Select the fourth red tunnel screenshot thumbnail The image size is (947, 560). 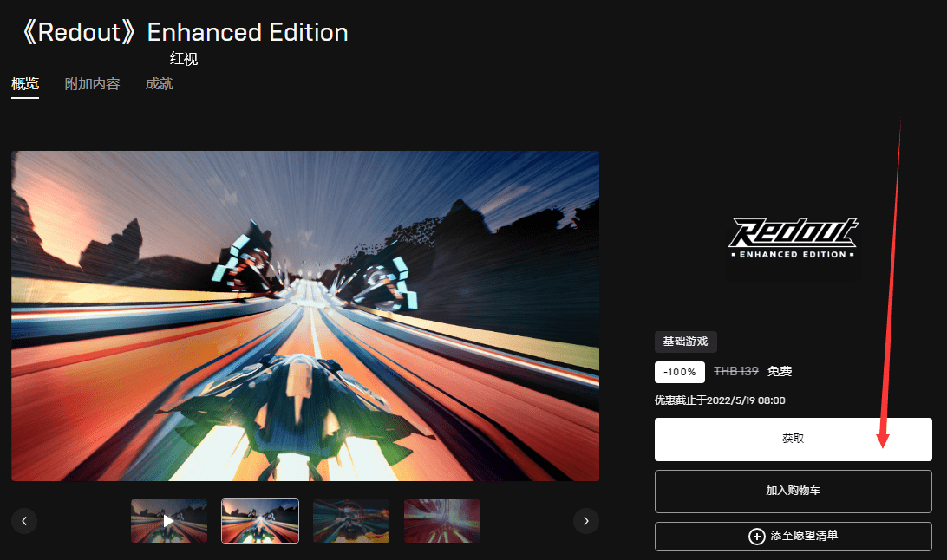(x=442, y=521)
